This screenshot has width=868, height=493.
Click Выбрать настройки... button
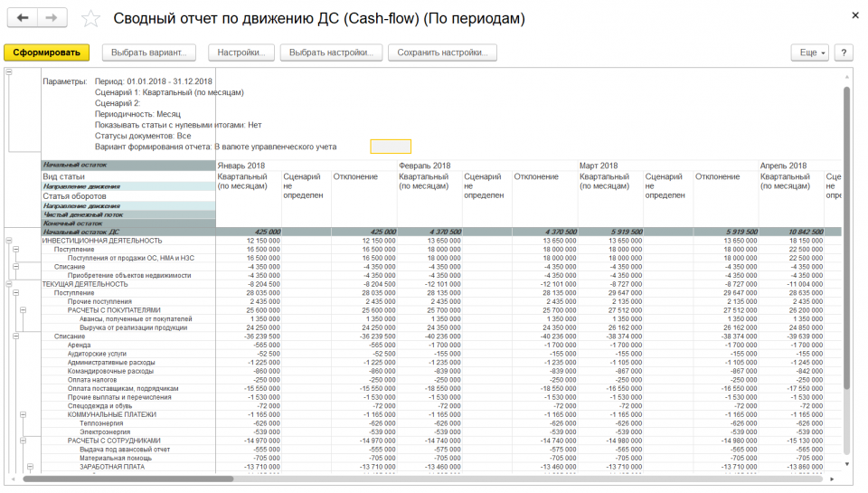pos(331,52)
